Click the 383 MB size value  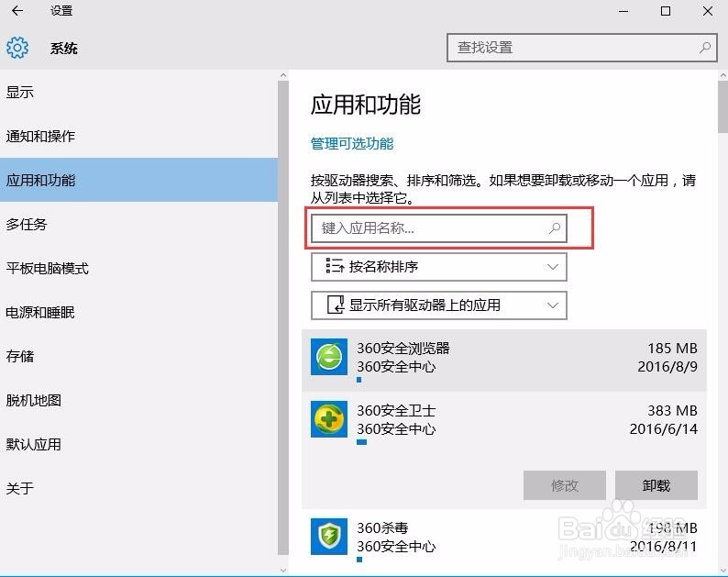[x=672, y=410]
